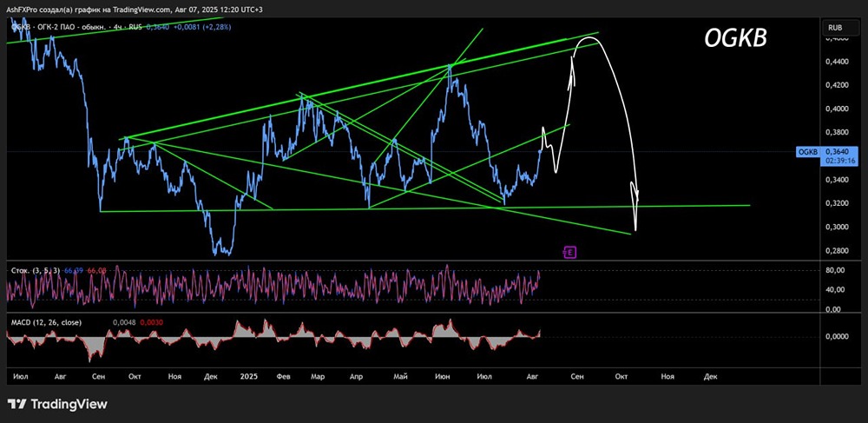868x423 pixels.
Task: Click the 40,00 stochastic scale label
Action: (x=837, y=289)
